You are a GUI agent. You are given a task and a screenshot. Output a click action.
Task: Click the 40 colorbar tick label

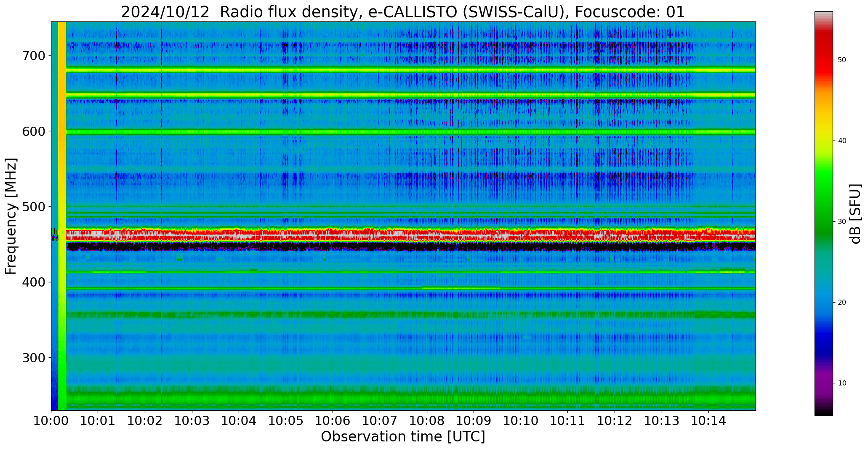[842, 141]
